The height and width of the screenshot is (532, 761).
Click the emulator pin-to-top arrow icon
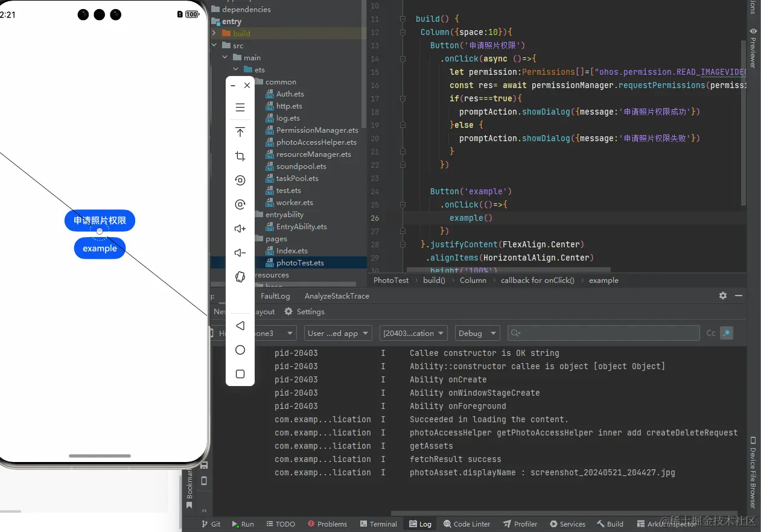tap(240, 132)
